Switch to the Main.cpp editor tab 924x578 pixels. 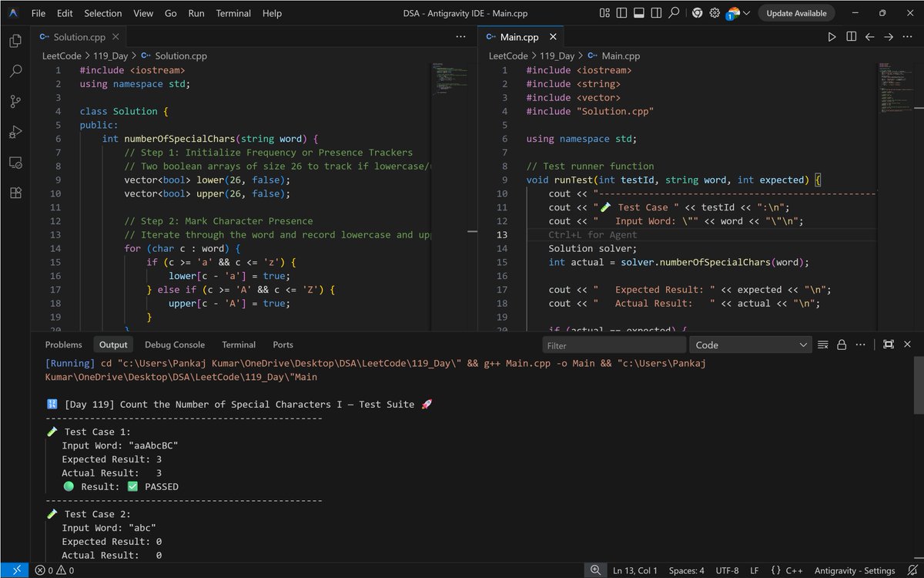(x=520, y=37)
